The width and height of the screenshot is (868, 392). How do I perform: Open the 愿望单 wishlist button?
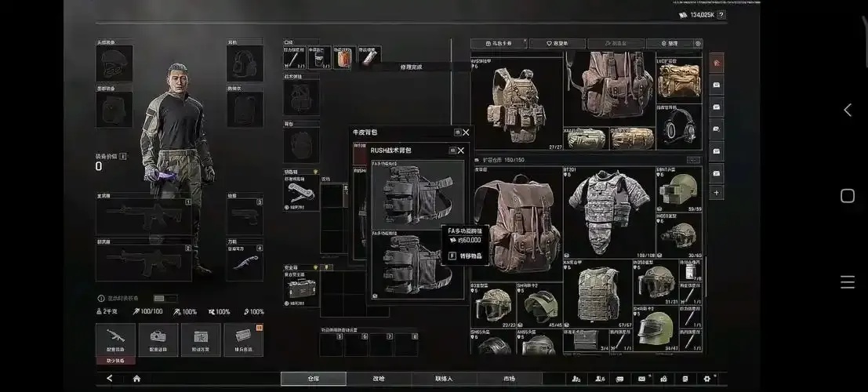click(557, 43)
